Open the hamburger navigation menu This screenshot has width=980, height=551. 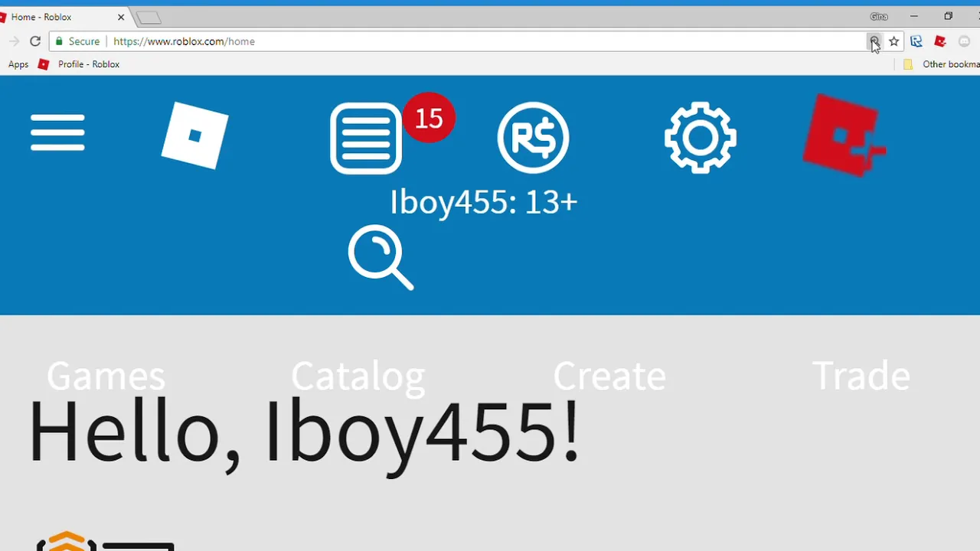(x=57, y=133)
